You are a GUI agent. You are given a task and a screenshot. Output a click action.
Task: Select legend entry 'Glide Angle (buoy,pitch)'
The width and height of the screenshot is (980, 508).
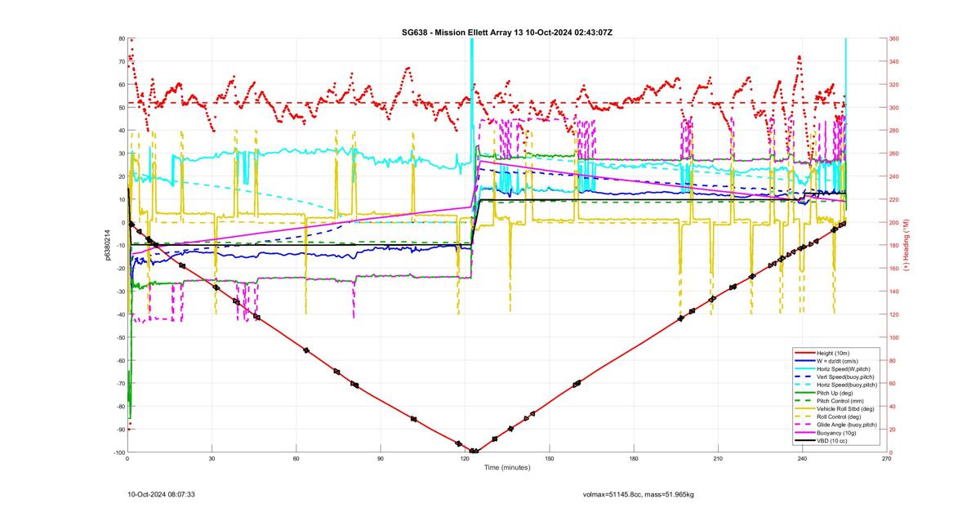point(847,424)
